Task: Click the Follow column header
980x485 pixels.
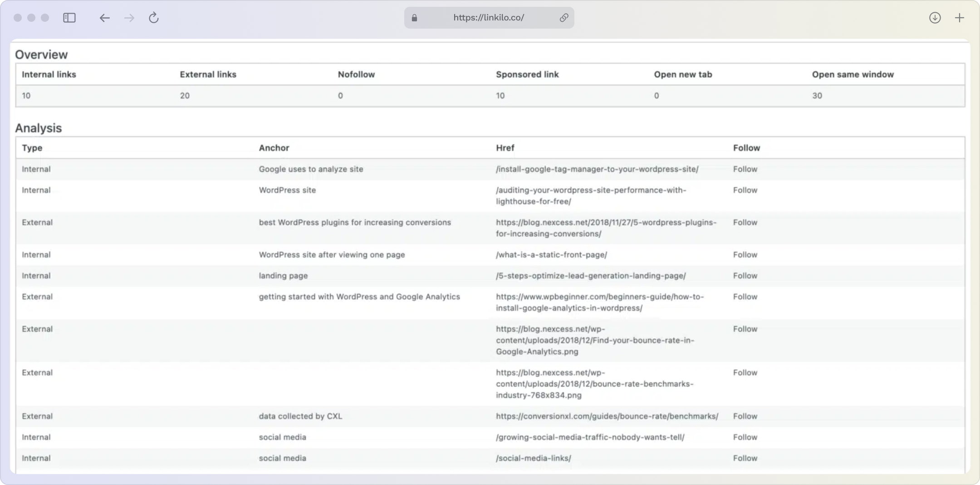Action: (746, 148)
